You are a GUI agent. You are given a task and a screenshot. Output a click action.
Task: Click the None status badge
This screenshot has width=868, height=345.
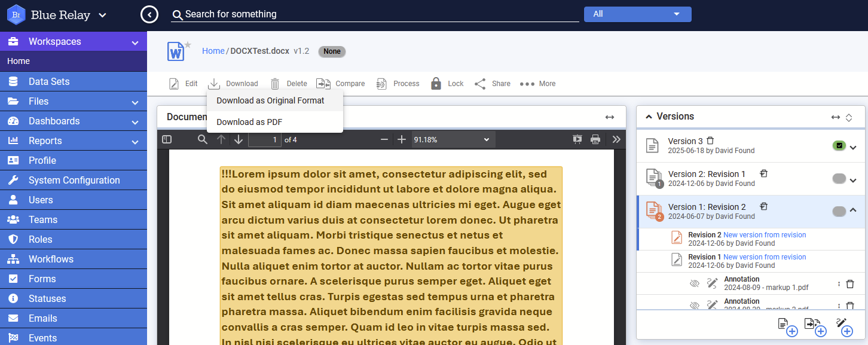pyautogui.click(x=332, y=51)
